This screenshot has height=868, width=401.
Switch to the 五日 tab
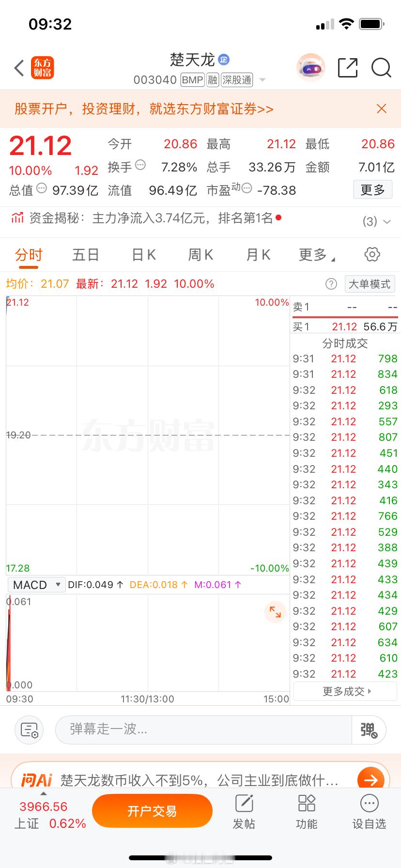tap(86, 255)
